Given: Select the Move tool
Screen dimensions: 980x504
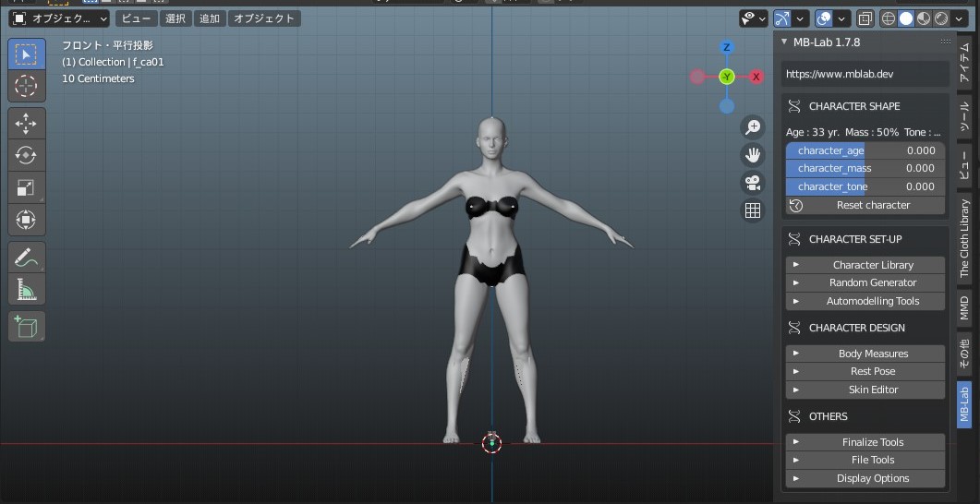Looking at the screenshot, I should 26,124.
